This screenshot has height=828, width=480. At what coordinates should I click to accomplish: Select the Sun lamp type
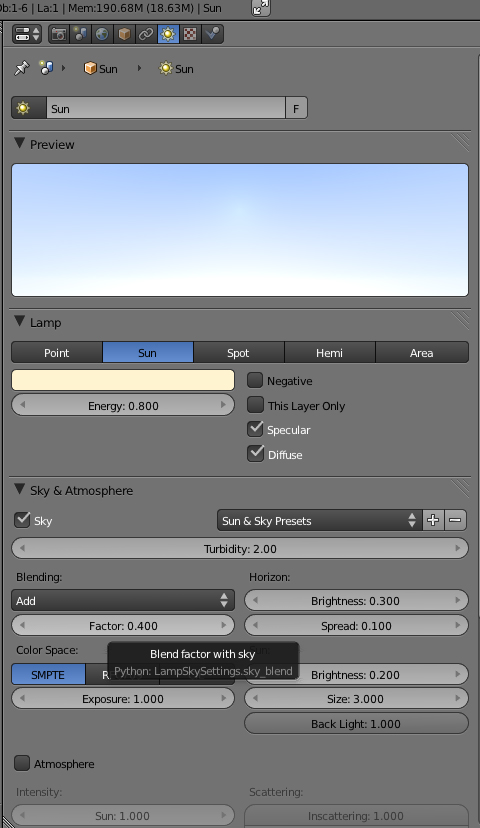click(x=148, y=352)
